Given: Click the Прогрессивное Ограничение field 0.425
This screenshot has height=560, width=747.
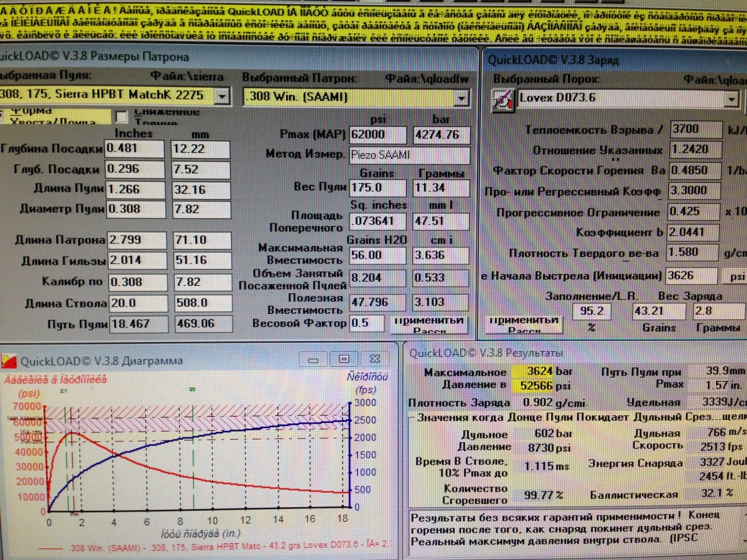Looking at the screenshot, I should pyautogui.click(x=693, y=212).
